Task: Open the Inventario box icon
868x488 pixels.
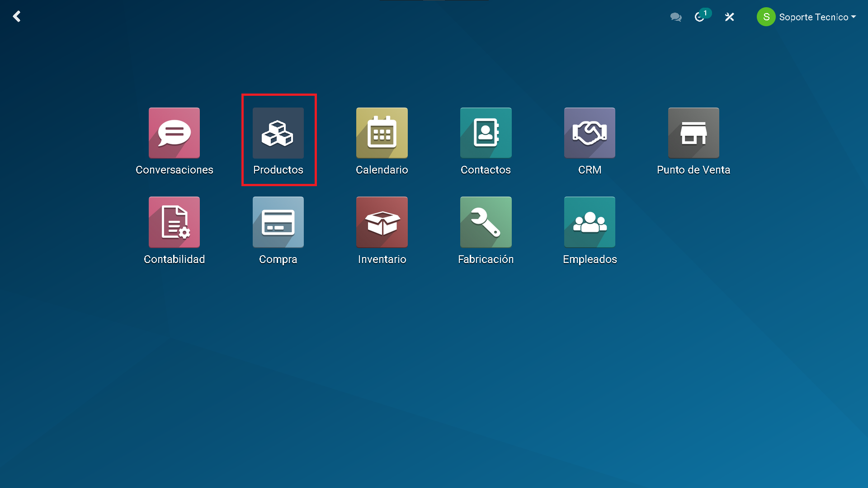Action: point(382,222)
